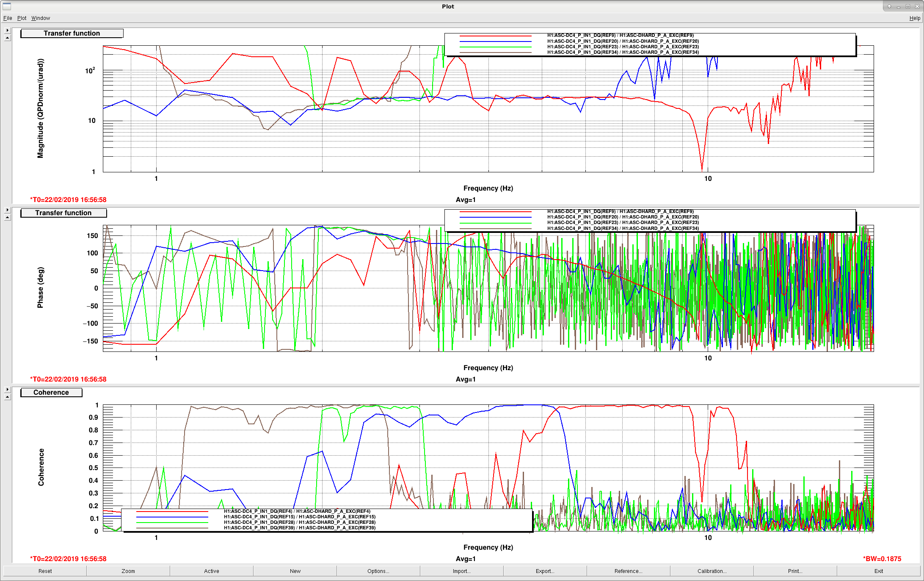Expand options panel for the Coherence plot
This screenshot has height=581, width=924.
pyautogui.click(x=7, y=389)
